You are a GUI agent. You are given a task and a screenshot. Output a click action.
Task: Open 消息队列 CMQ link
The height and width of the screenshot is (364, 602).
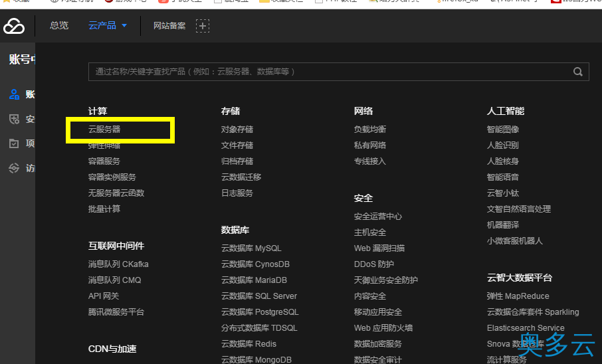coord(115,280)
